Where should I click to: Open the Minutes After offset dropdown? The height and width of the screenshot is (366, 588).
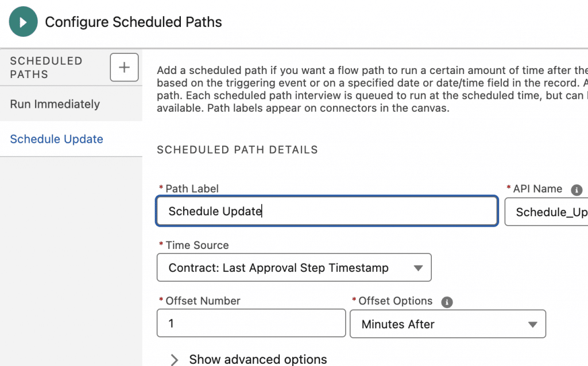436,325
